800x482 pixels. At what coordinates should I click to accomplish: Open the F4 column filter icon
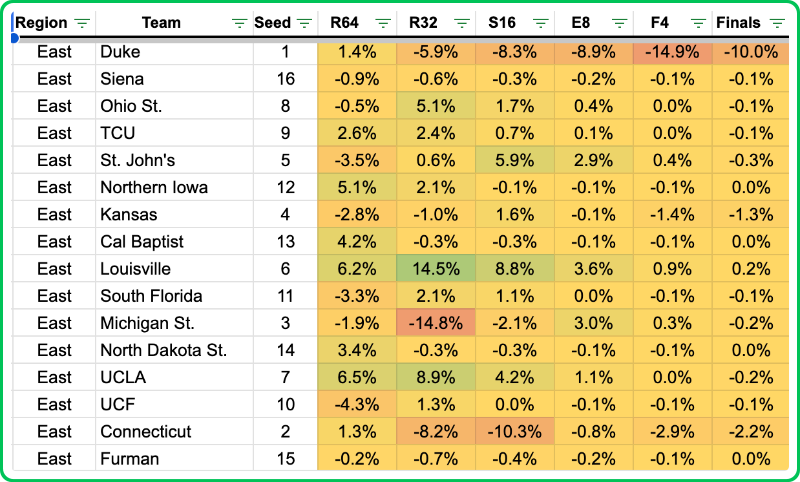click(x=698, y=23)
